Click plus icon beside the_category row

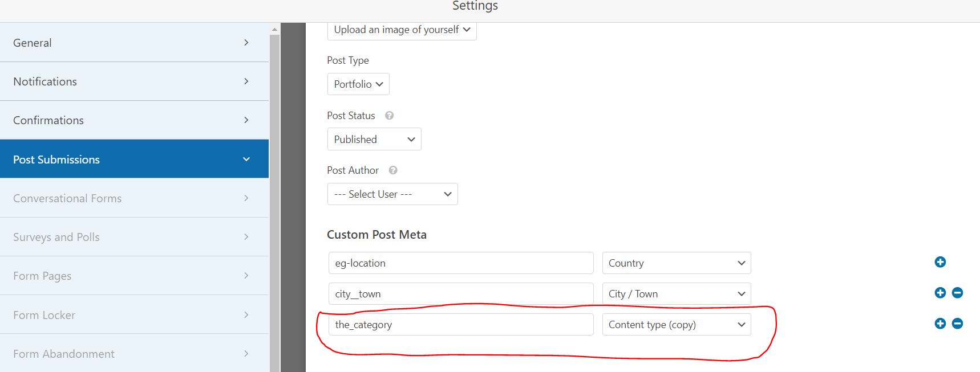[940, 324]
